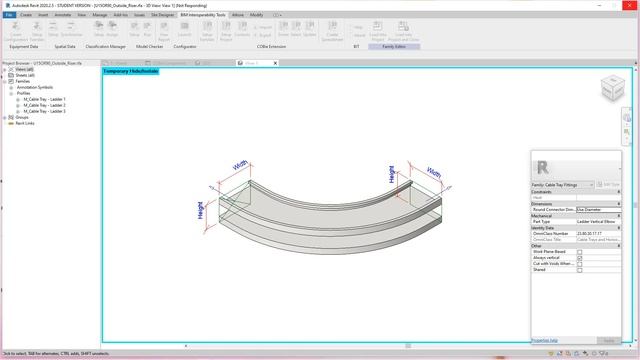Click the Temporary Hide/Isolate label

click(x=131, y=71)
